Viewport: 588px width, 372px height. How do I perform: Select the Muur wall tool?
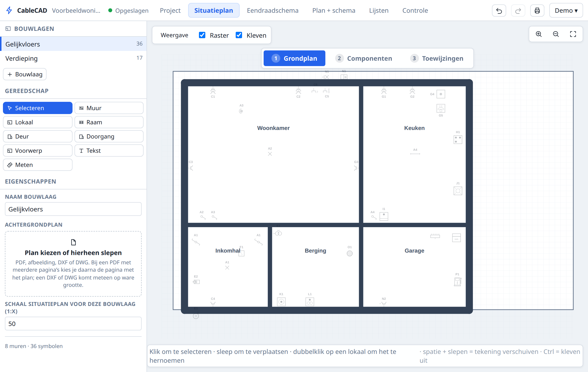[x=109, y=108]
